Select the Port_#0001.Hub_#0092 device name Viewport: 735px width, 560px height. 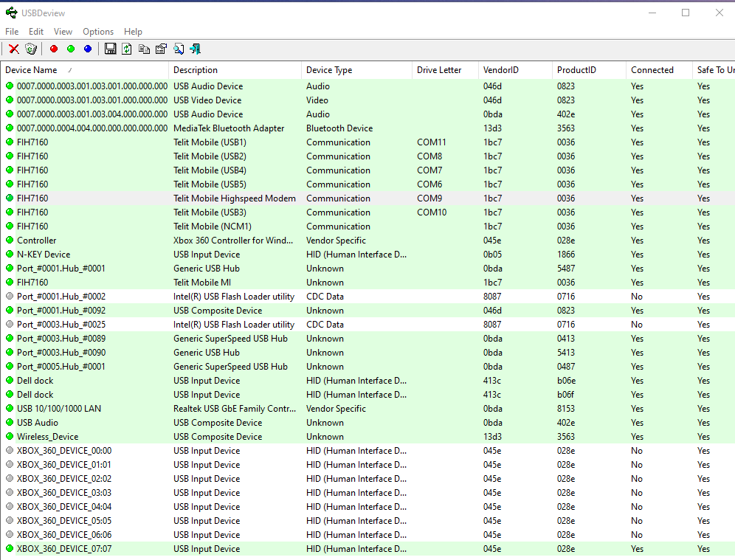[x=61, y=310]
